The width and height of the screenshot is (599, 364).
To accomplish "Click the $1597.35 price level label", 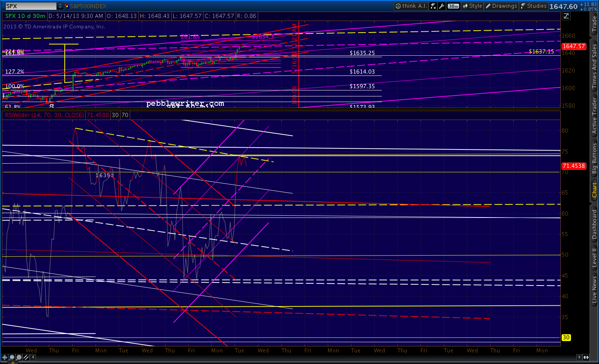I will click(362, 86).
